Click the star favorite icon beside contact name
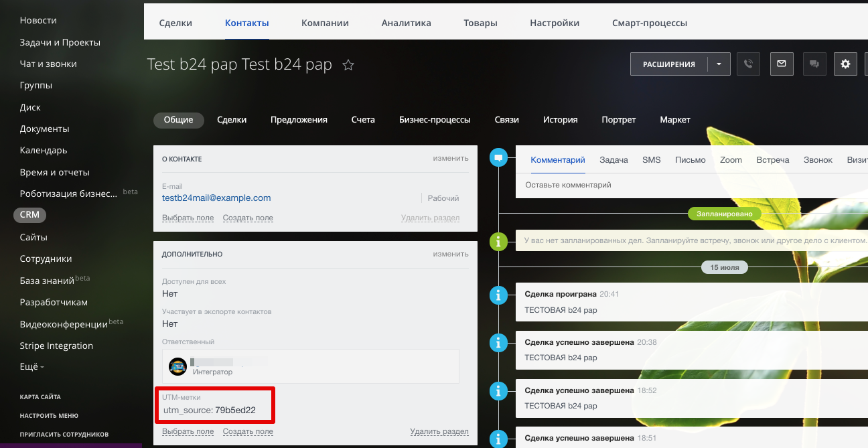868x448 pixels. click(x=348, y=65)
